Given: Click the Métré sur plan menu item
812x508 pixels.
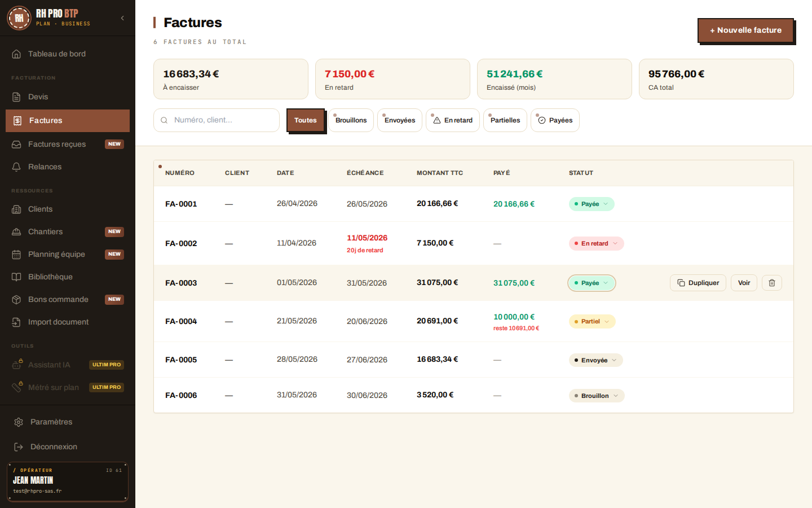Looking at the screenshot, I should click(x=68, y=388).
